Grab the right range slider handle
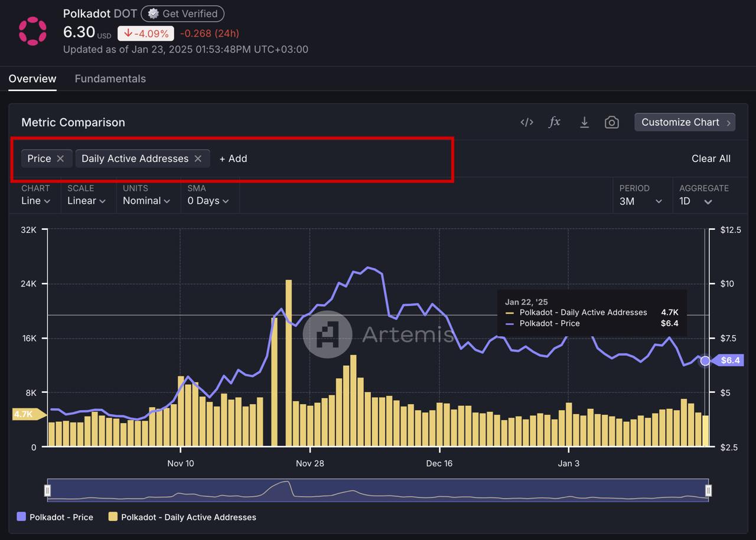 (708, 490)
